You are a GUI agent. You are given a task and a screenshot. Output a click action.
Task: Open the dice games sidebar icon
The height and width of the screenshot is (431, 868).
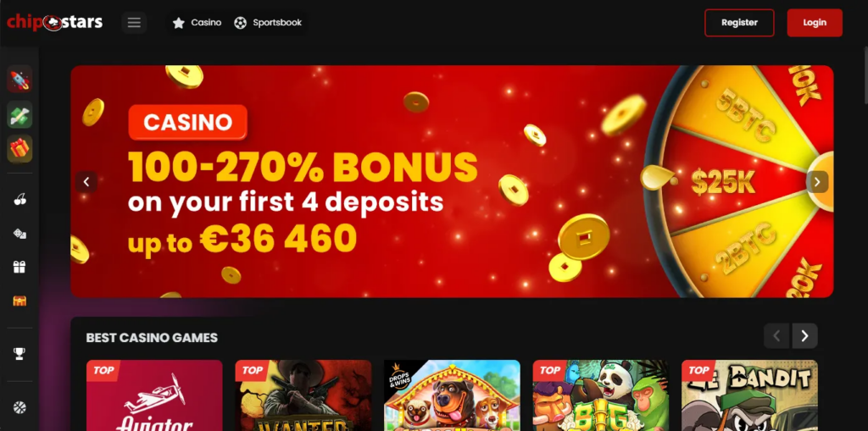[x=19, y=234]
